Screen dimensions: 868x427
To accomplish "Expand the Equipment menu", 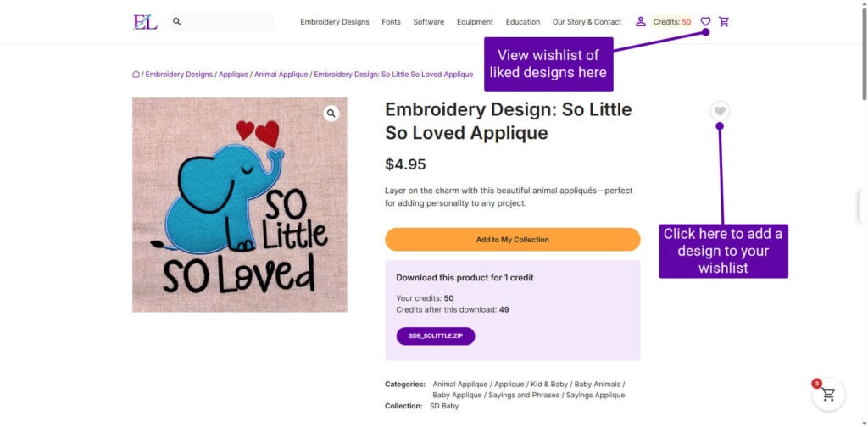I will (x=475, y=22).
